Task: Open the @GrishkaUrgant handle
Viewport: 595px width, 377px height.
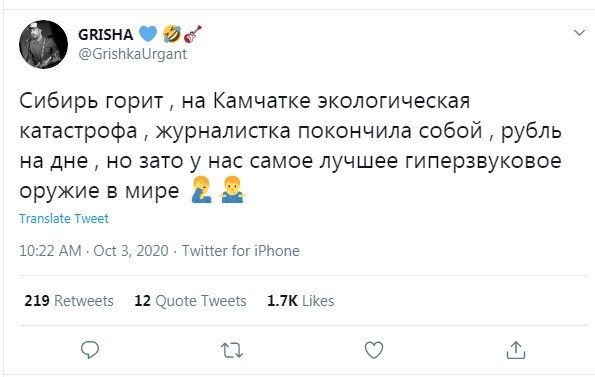Action: coord(132,54)
